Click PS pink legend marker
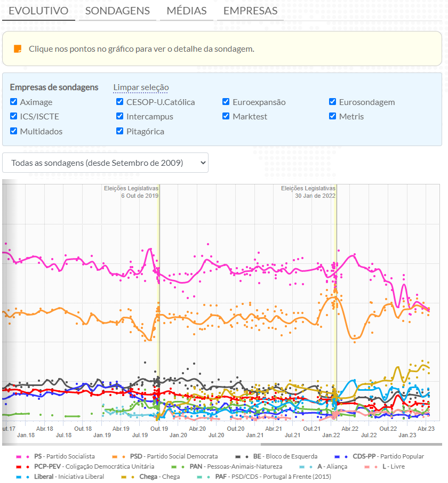 (23, 456)
